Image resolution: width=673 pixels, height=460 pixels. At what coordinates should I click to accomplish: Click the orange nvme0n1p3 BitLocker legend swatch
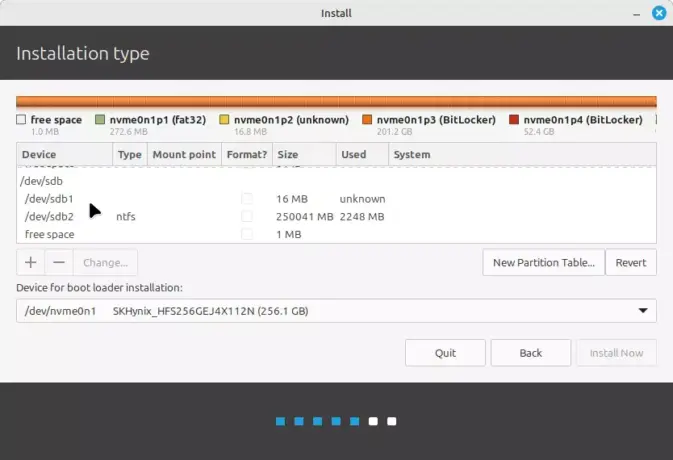(x=368, y=120)
